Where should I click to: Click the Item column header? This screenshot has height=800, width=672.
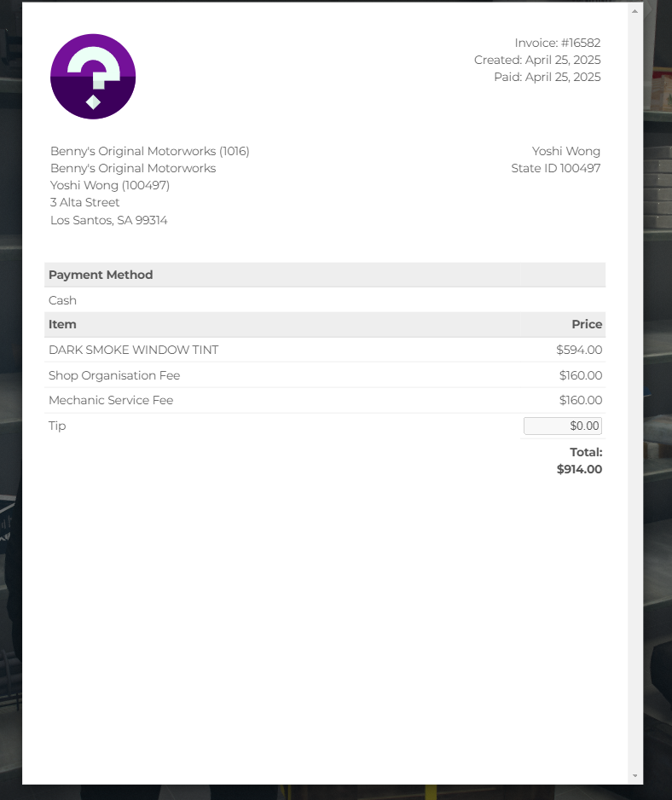[x=62, y=324]
